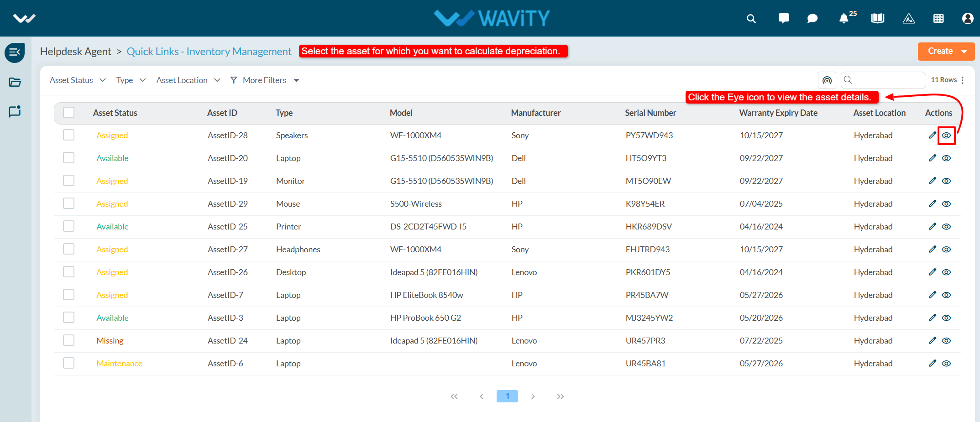980x422 pixels.
Task: Go to previous page arrow
Action: pos(482,396)
